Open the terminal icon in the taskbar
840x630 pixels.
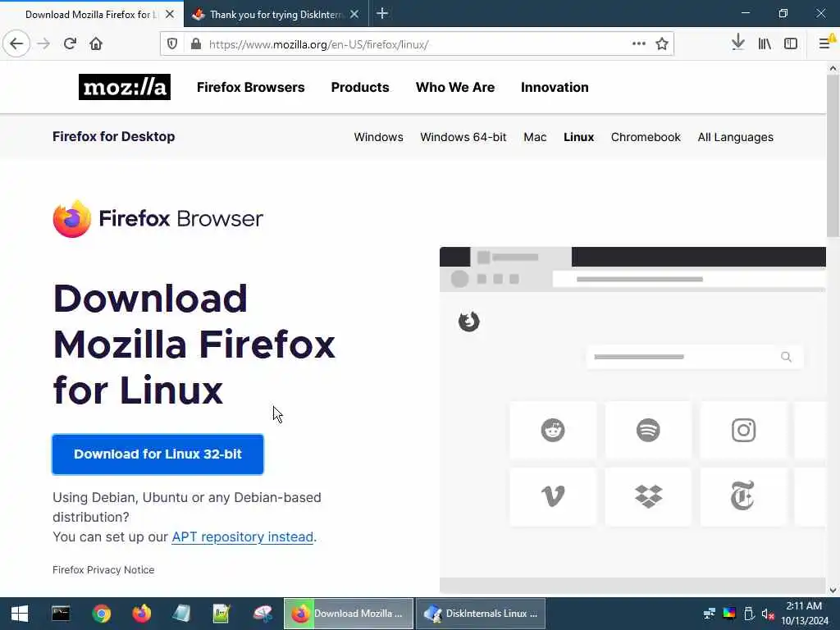pyautogui.click(x=61, y=614)
